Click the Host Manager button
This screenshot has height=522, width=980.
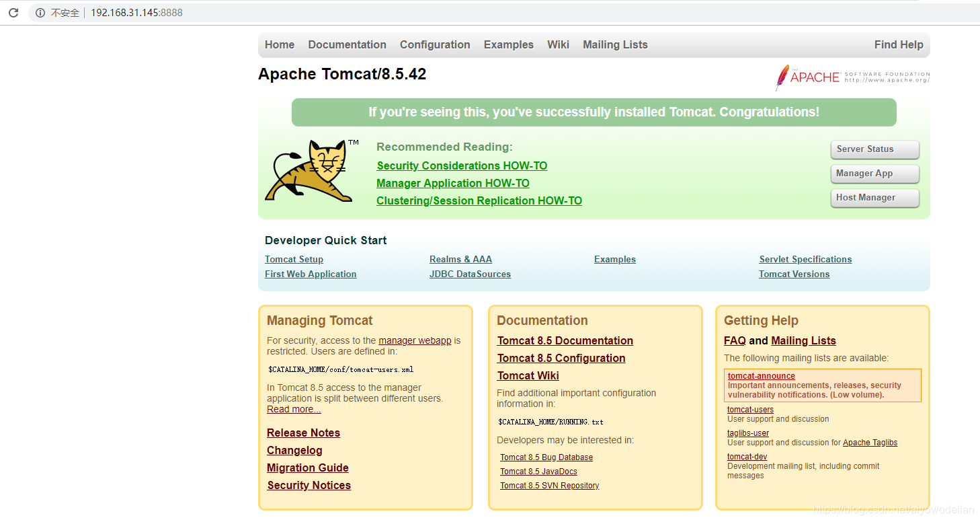[x=874, y=198]
